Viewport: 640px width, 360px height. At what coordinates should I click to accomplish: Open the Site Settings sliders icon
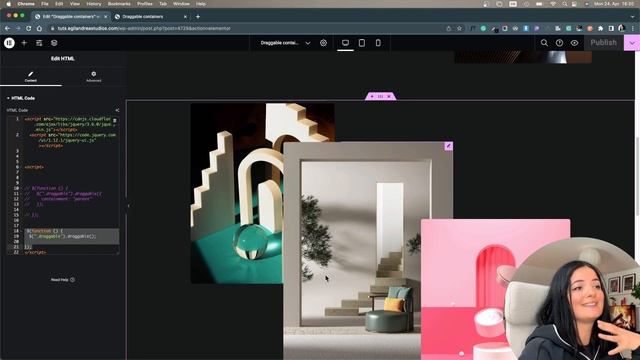(x=39, y=43)
